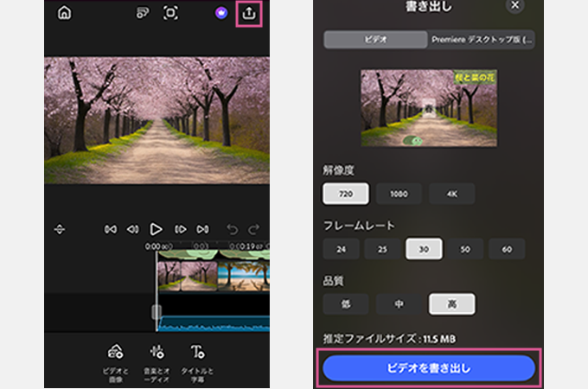The image size is (588, 389).
Task: Switch to the ビデオ tab
Action: pyautogui.click(x=375, y=40)
